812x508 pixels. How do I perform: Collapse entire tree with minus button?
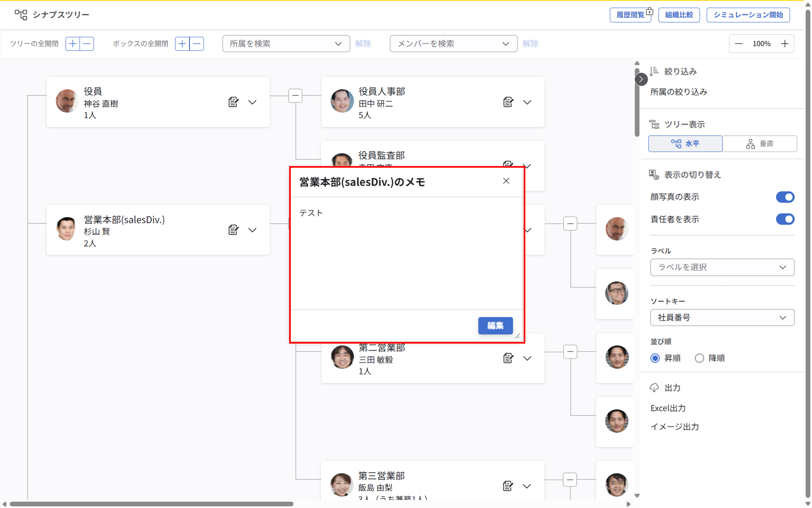tap(87, 44)
